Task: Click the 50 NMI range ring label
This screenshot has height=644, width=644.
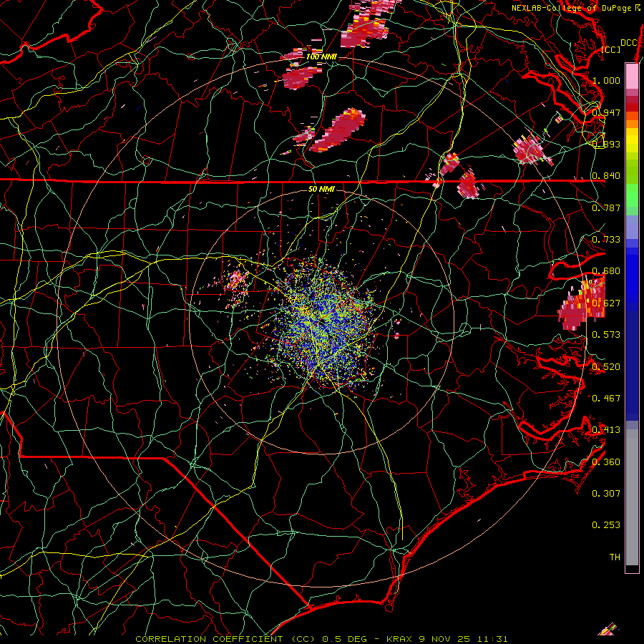Action: pyautogui.click(x=321, y=189)
